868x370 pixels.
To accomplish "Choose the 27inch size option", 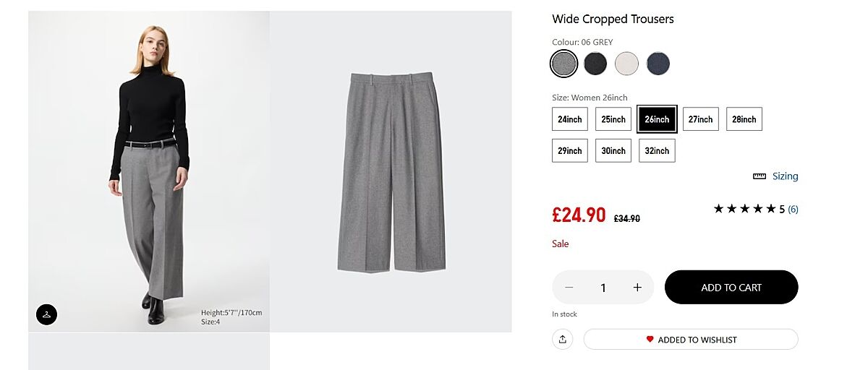I will click(x=700, y=119).
